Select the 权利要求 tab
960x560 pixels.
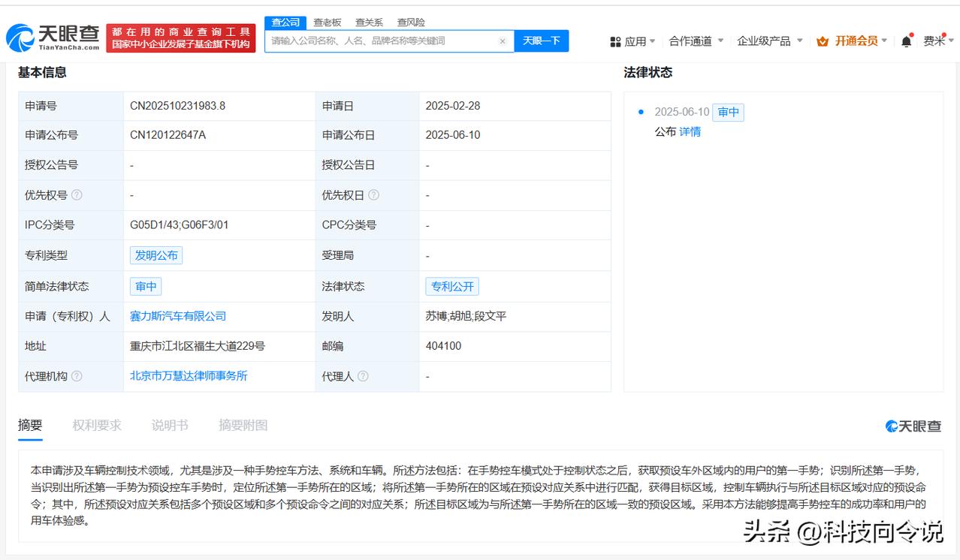97,425
